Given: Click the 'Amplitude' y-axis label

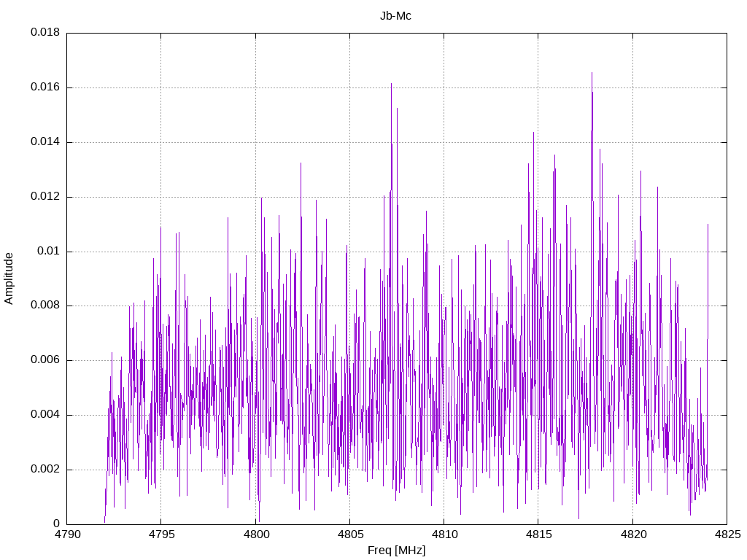Looking at the screenshot, I should 9,279.
